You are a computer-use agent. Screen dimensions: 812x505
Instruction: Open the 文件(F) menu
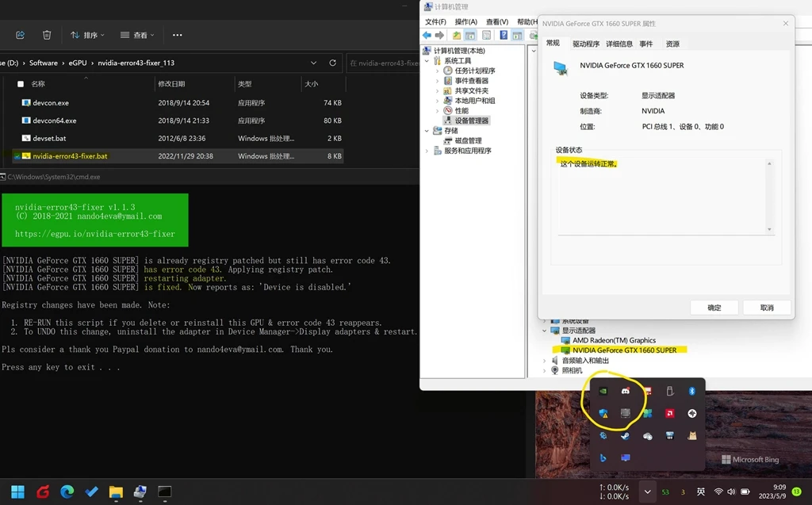[435, 21]
